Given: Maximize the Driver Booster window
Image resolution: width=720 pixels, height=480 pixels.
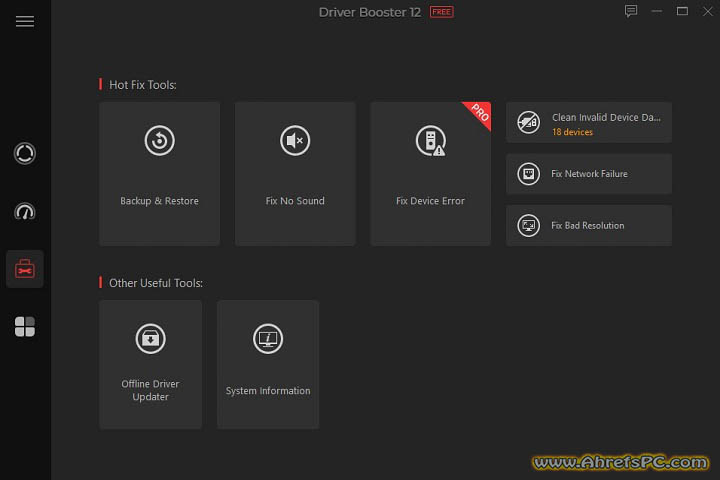Looking at the screenshot, I should pos(682,11).
